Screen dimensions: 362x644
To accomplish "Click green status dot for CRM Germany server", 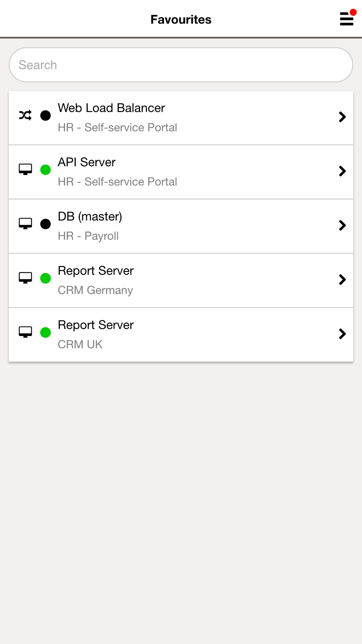I will [x=46, y=278].
